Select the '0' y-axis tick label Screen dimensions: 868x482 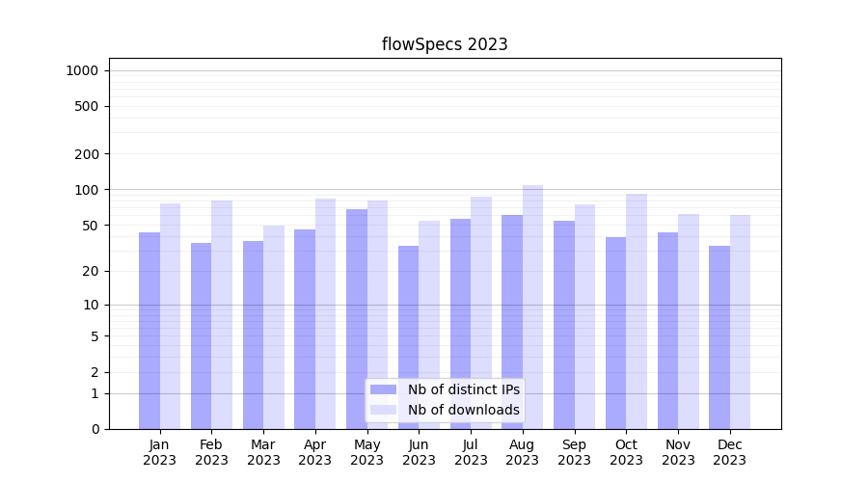(x=95, y=429)
